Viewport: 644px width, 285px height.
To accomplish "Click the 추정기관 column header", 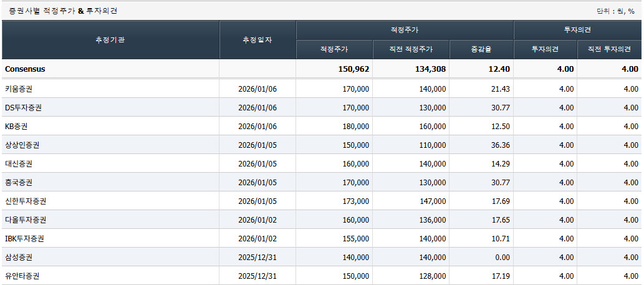I will tap(110, 40).
